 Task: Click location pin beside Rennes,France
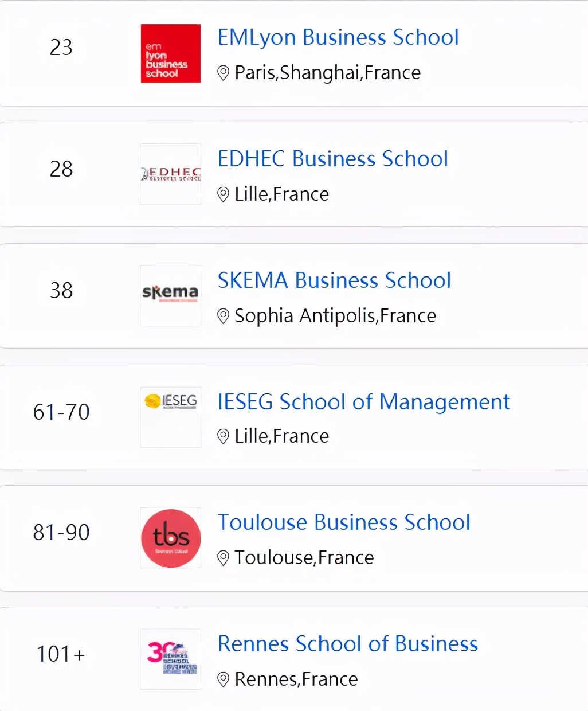tap(224, 680)
